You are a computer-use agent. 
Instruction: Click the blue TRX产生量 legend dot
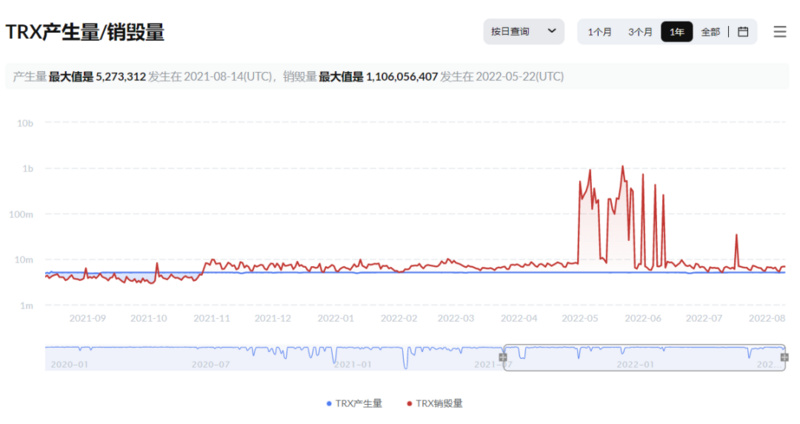click(328, 403)
